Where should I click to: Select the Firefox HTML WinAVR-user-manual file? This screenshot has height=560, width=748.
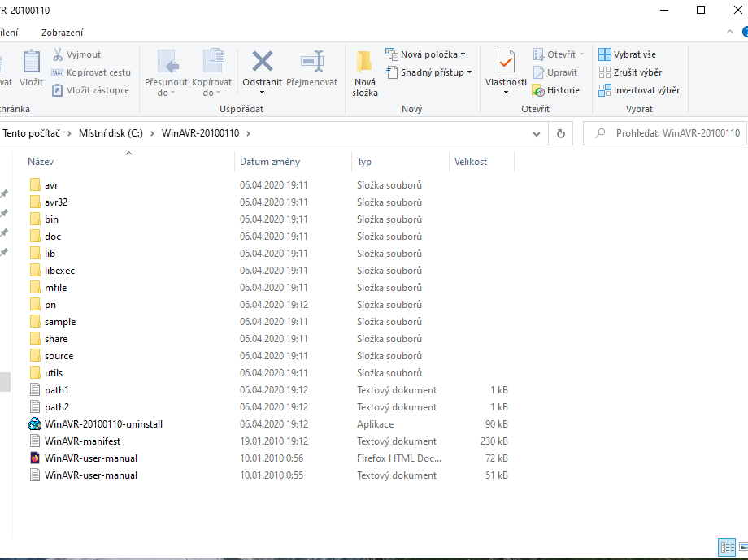pyautogui.click(x=91, y=458)
